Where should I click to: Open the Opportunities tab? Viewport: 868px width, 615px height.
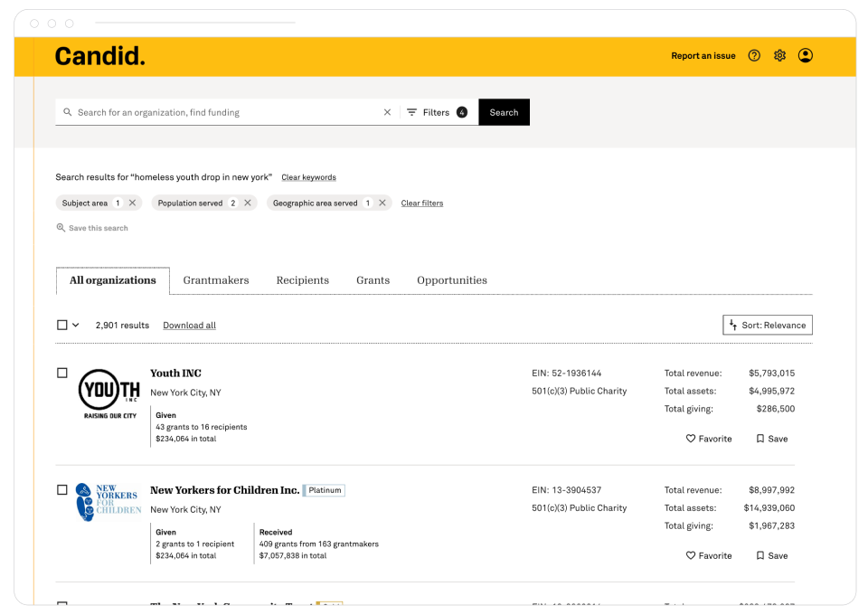pyautogui.click(x=451, y=280)
